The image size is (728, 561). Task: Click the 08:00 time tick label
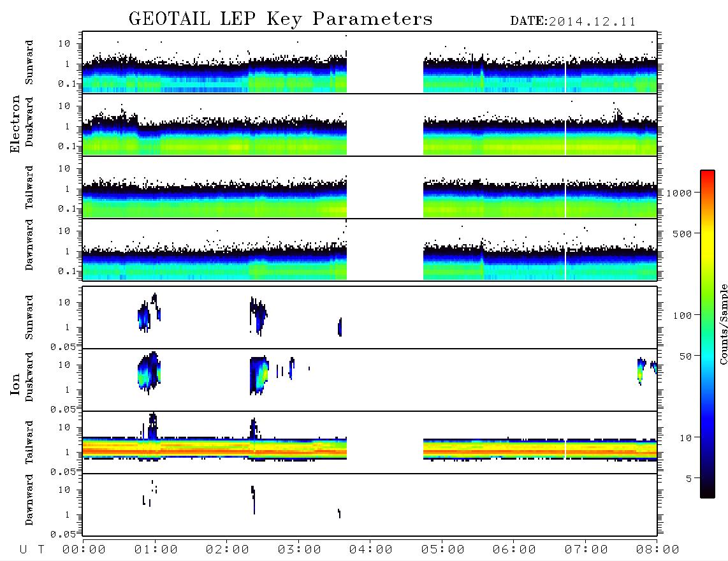tap(658, 550)
